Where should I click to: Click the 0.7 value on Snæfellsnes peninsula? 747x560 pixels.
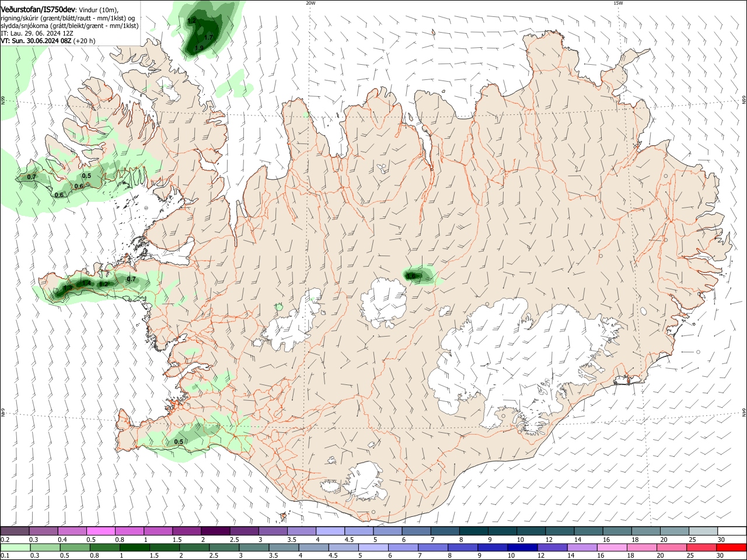tap(131, 279)
